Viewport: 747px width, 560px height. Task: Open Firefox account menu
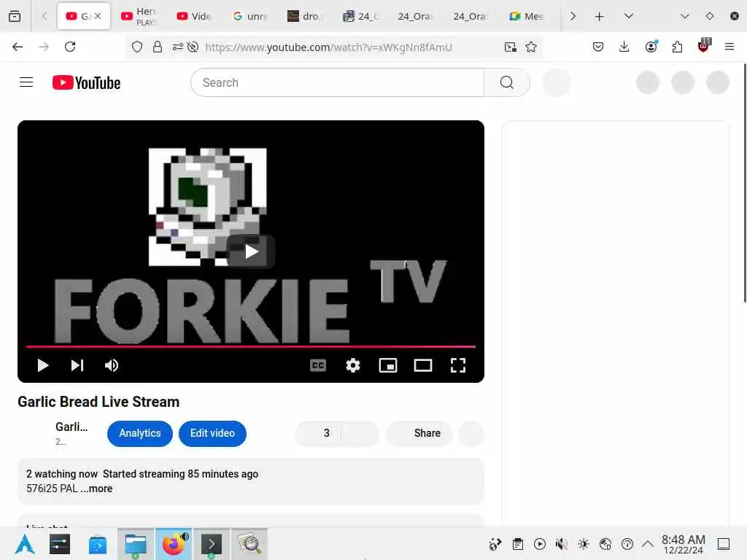[x=651, y=46]
